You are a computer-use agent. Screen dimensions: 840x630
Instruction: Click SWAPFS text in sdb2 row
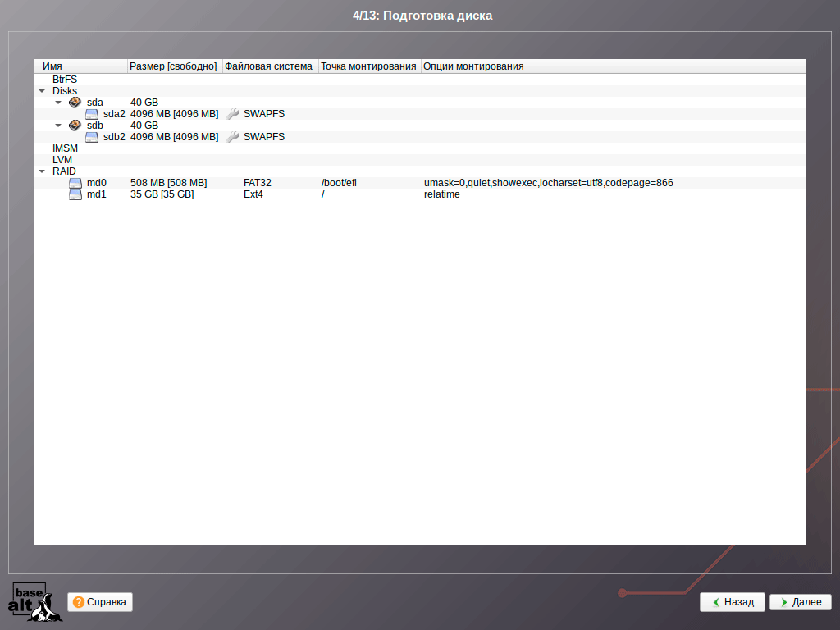[x=264, y=137]
